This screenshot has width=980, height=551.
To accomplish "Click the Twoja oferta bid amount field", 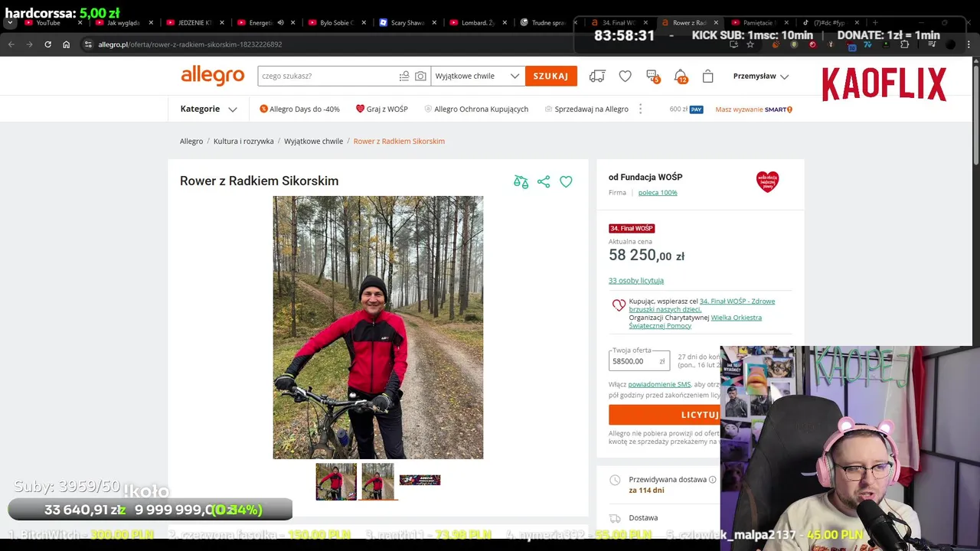I will tap(639, 360).
